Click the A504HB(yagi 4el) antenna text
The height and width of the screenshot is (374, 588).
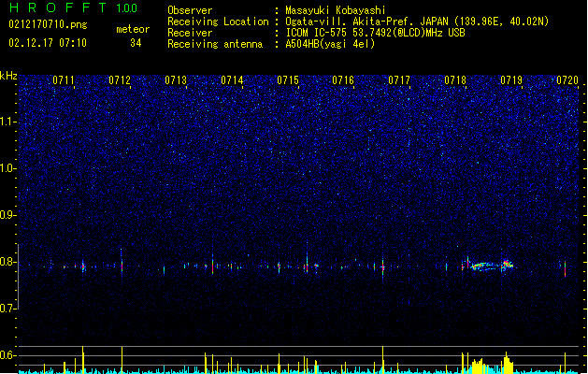[x=330, y=44]
